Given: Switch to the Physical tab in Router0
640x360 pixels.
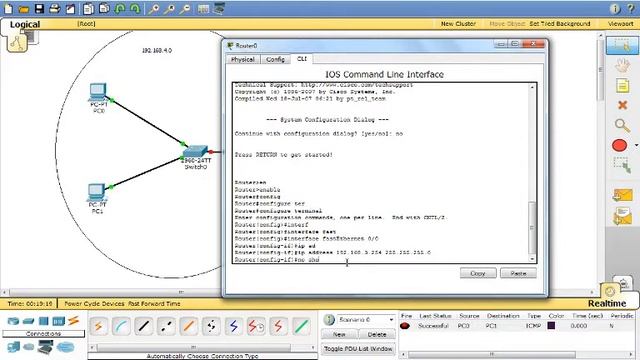Looking at the screenshot, I should (x=243, y=60).
